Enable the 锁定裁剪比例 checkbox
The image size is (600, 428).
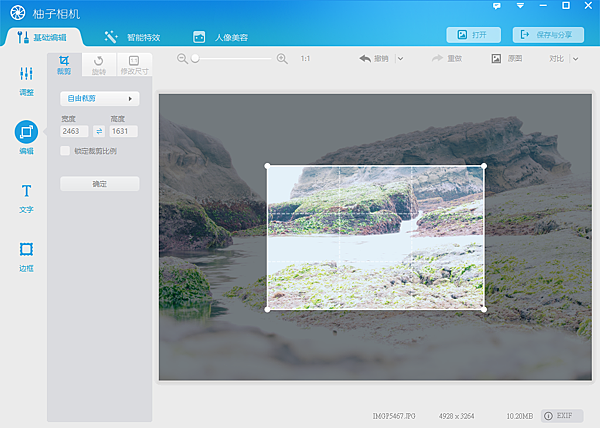pyautogui.click(x=65, y=151)
